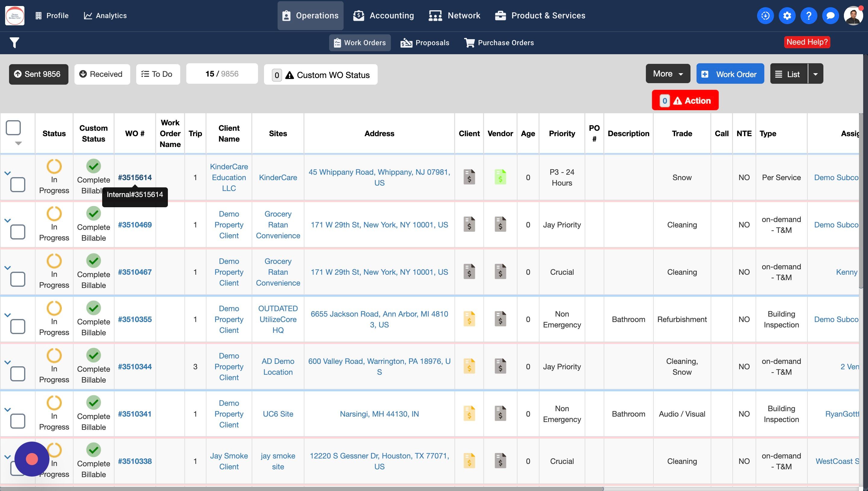
Task: Click grey client invoice icon for #3510469
Action: tap(469, 225)
